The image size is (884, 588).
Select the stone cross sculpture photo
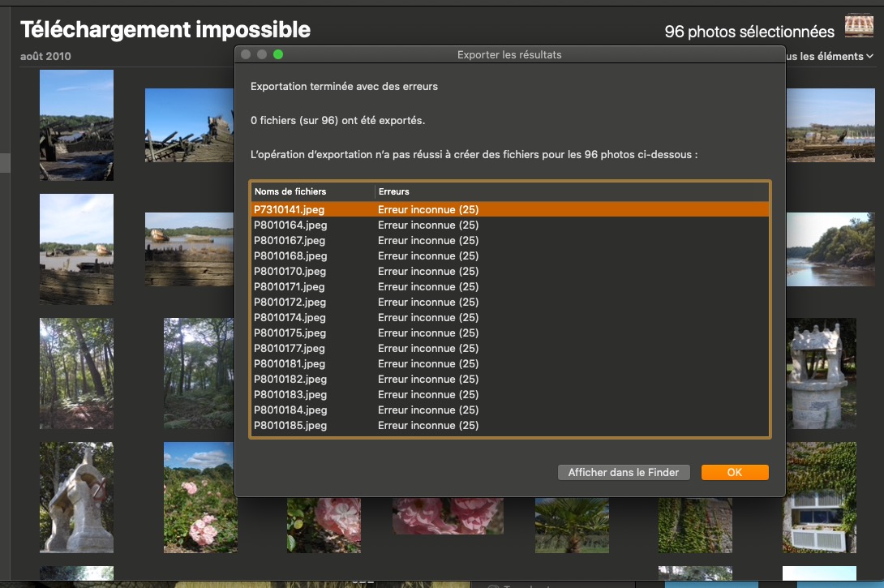(x=76, y=497)
